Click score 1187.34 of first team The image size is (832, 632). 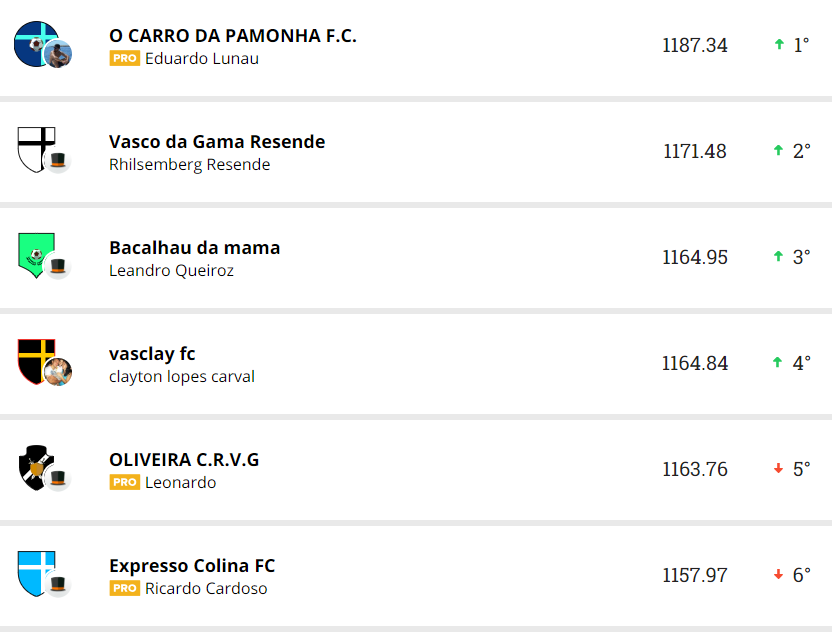tap(695, 45)
